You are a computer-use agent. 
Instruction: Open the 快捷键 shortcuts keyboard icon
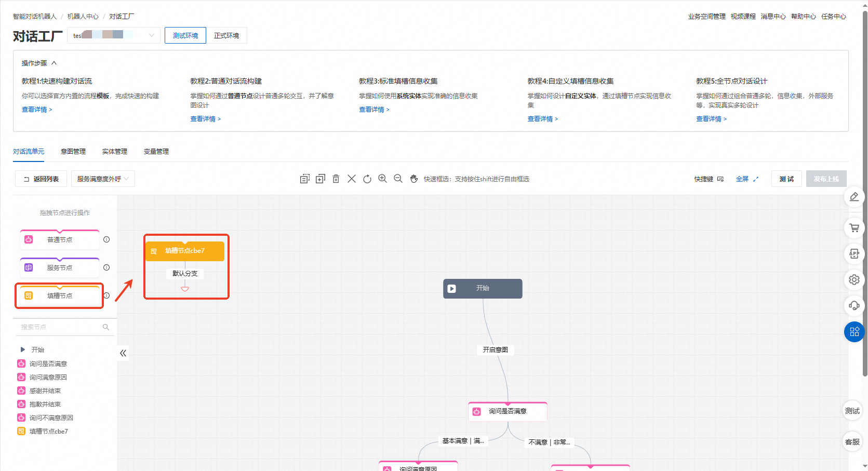click(x=720, y=179)
